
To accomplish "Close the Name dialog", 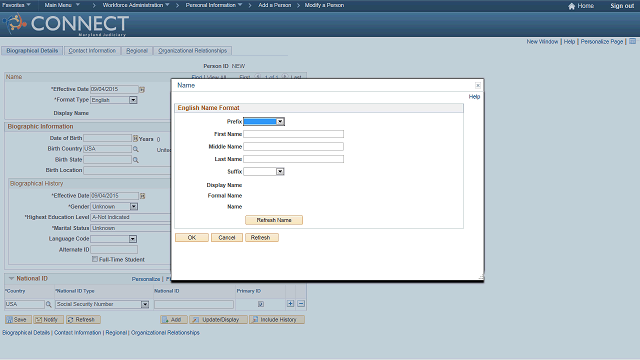I will [x=478, y=85].
